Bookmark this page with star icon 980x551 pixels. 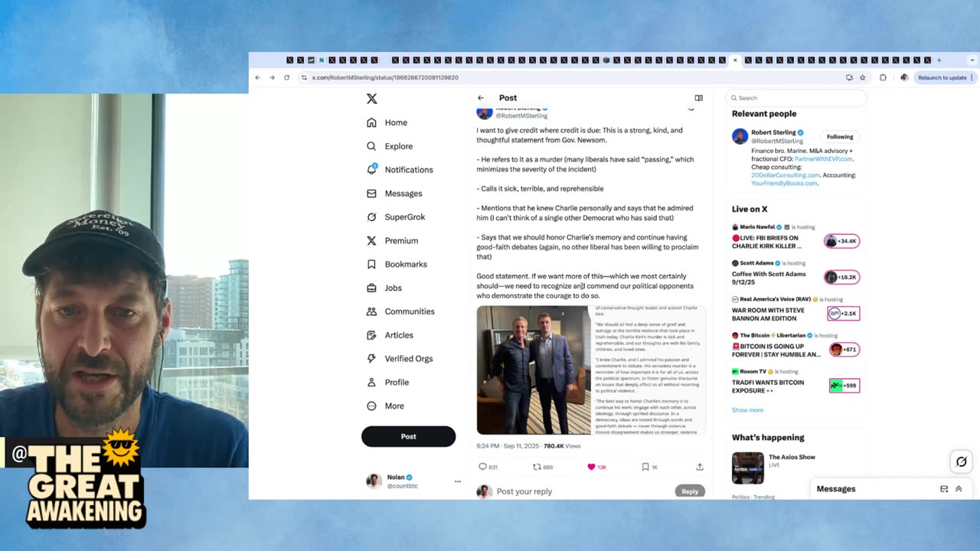click(x=862, y=77)
